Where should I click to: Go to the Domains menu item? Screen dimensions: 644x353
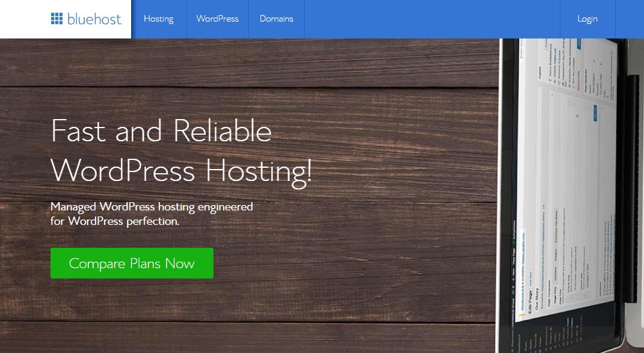pyautogui.click(x=277, y=19)
